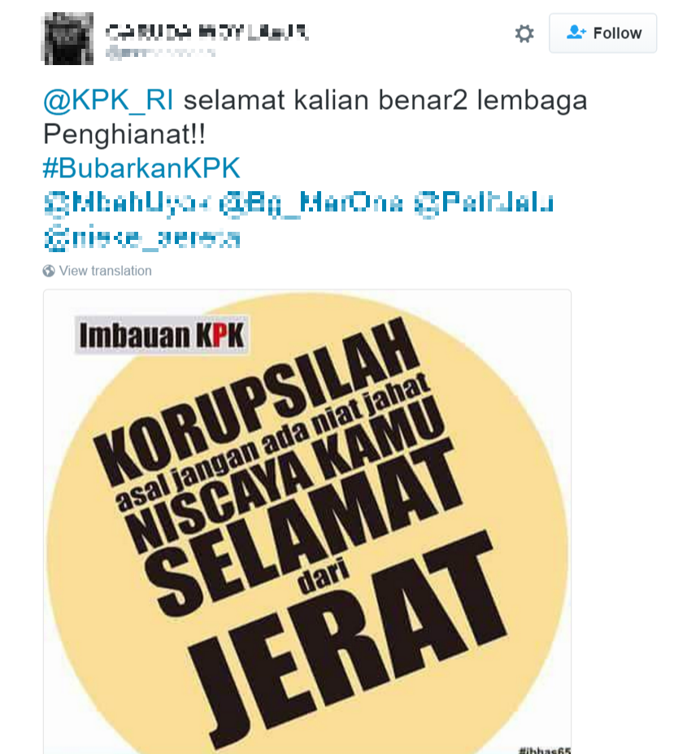
Task: Open the gear settings menu
Action: coord(524,33)
